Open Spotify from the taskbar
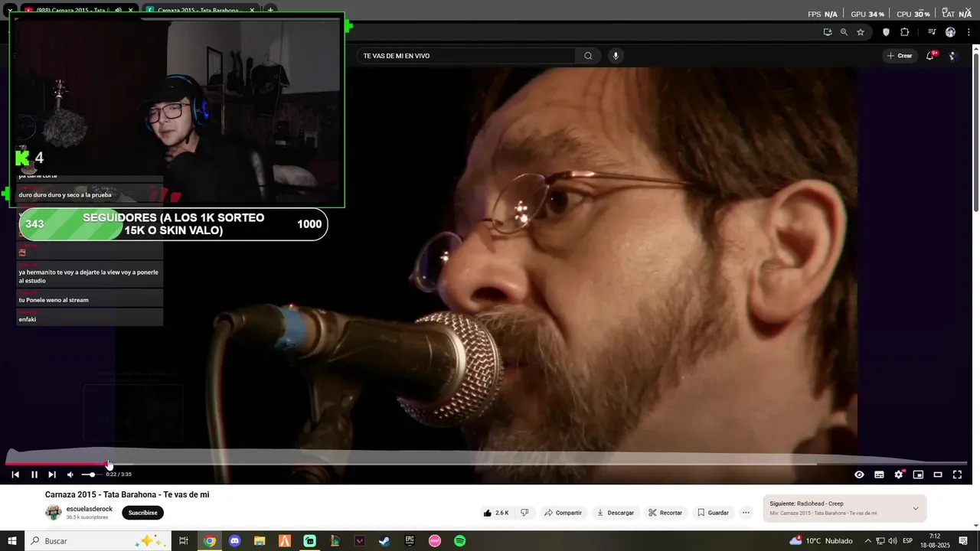Viewport: 980px width, 551px height. pos(460,541)
